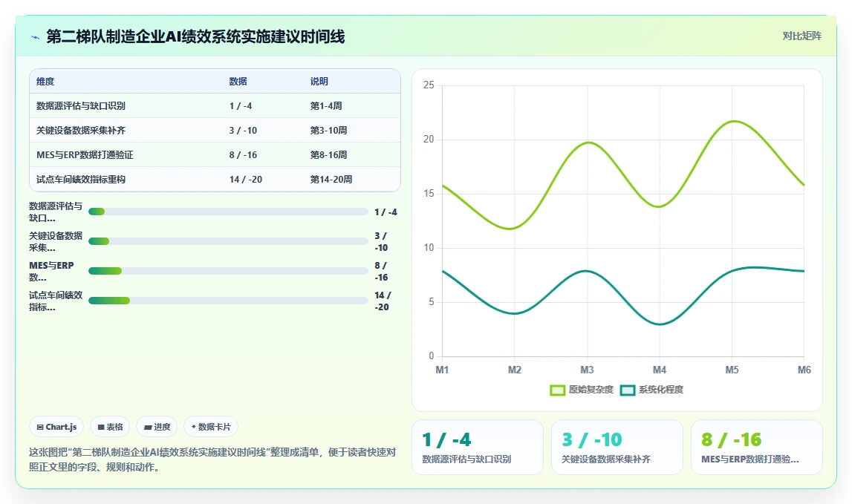Open the 8 / -16 data card

[x=757, y=447]
